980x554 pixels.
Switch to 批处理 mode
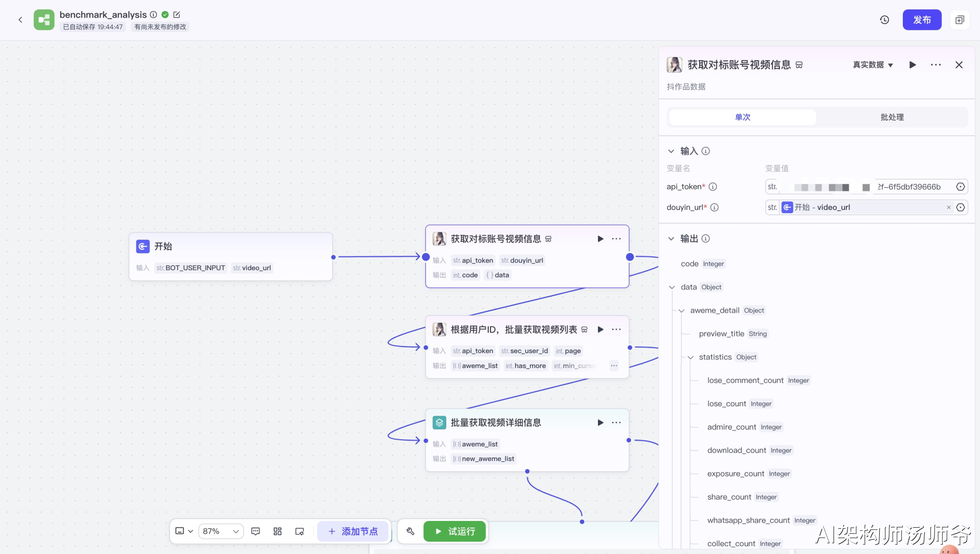pyautogui.click(x=892, y=117)
